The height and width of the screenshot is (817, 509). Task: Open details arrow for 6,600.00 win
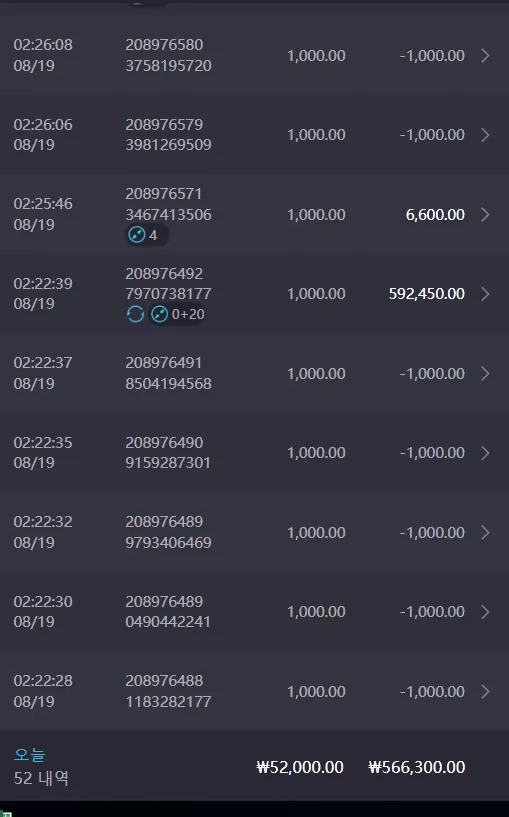coord(485,215)
